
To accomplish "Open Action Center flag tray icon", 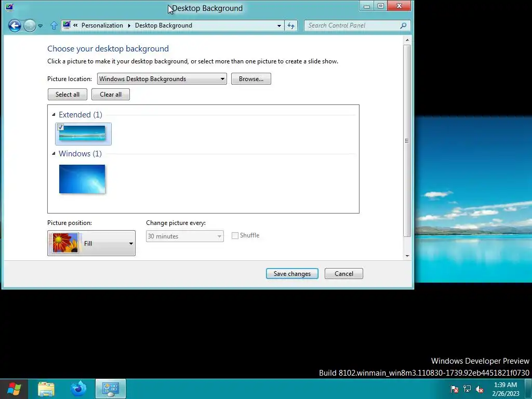I will (455, 389).
